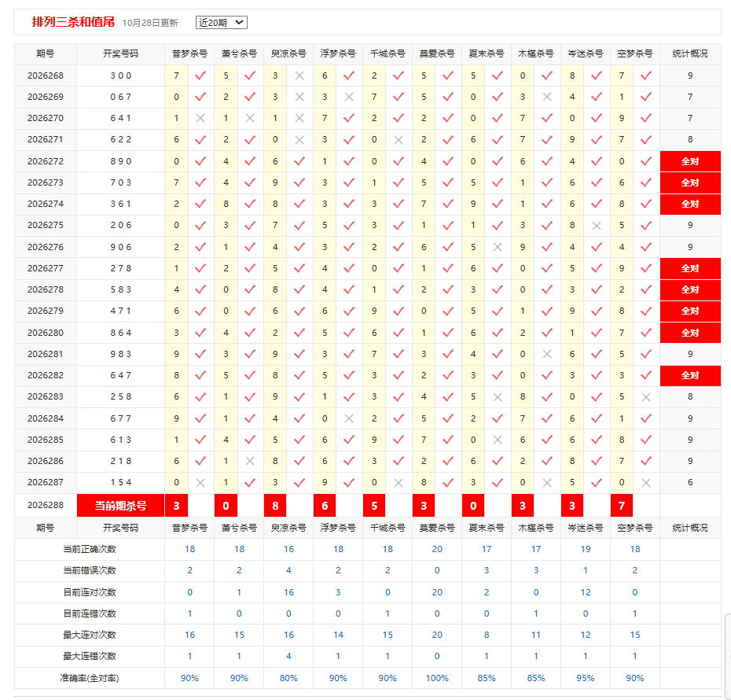Click 千城杀号 red check in row 2026278
Image resolution: width=731 pixels, height=700 pixels.
pyautogui.click(x=399, y=289)
